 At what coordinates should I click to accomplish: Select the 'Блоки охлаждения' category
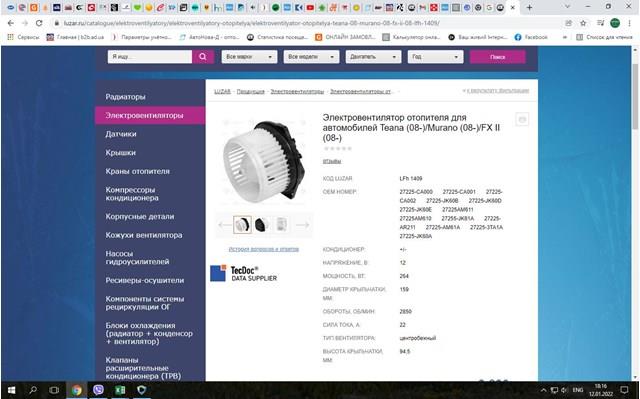pyautogui.click(x=150, y=333)
